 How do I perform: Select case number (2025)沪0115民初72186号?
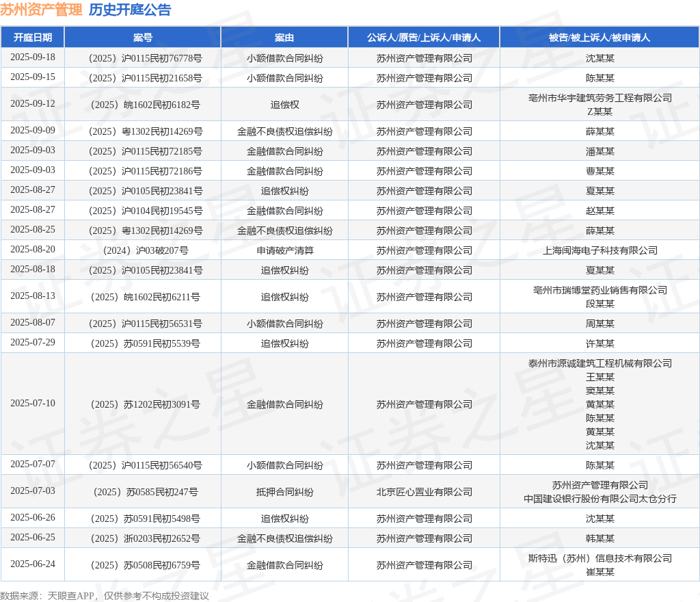pyautogui.click(x=145, y=171)
